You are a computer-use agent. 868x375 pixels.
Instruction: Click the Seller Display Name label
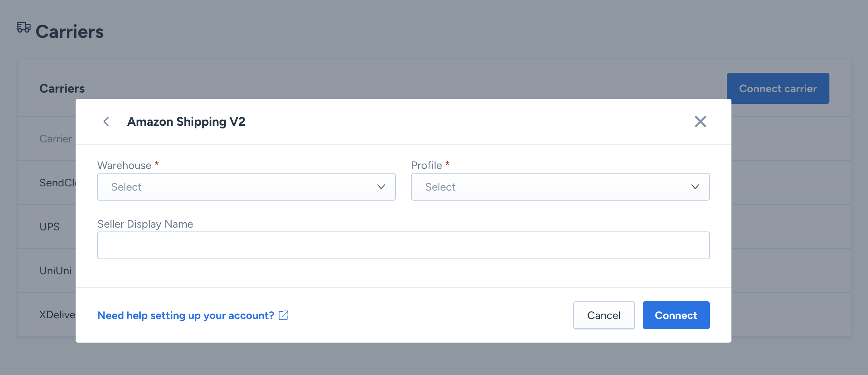145,224
